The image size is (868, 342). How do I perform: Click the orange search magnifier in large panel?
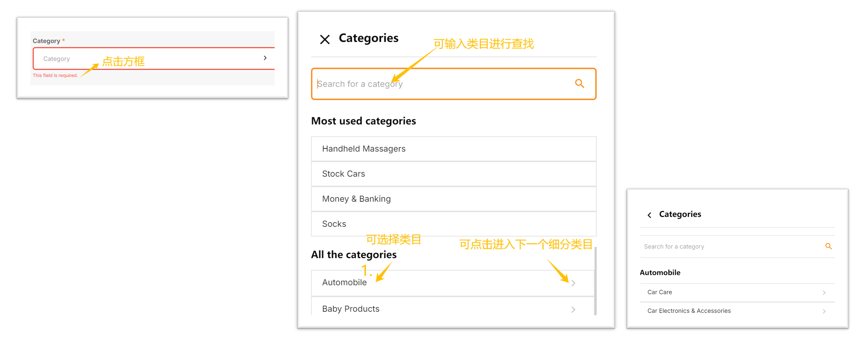[x=579, y=83]
